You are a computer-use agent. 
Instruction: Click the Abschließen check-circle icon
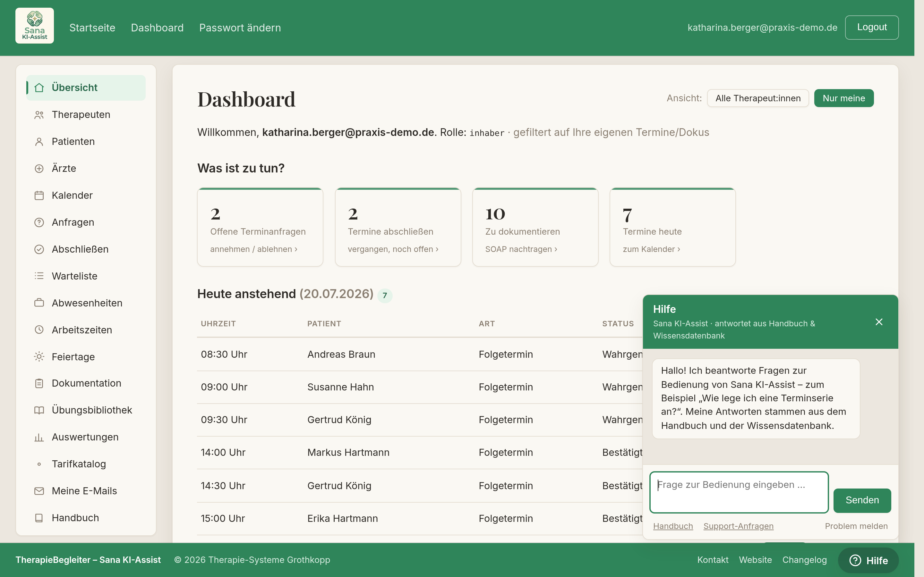tap(39, 249)
